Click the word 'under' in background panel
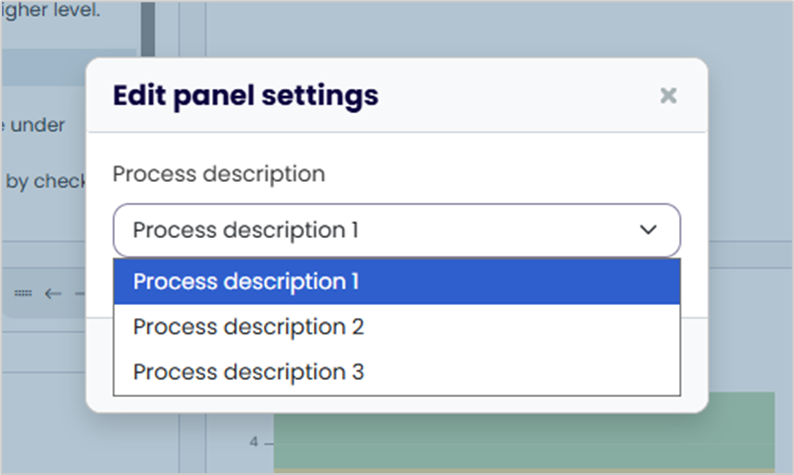The image size is (794, 475). [38, 125]
